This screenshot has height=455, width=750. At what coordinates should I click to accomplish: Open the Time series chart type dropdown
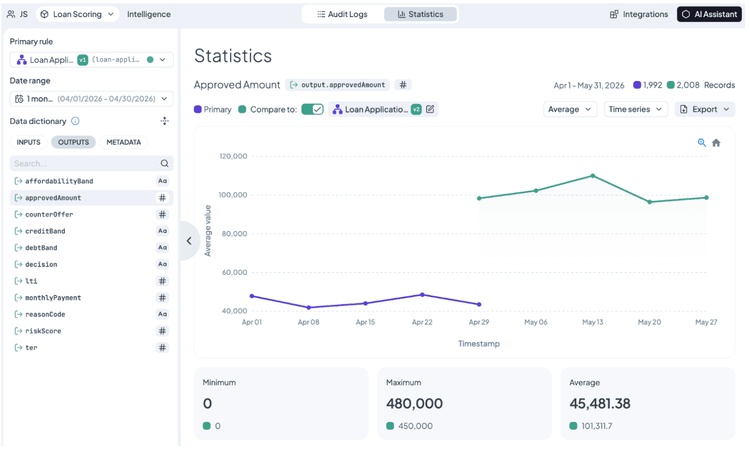pyautogui.click(x=635, y=110)
